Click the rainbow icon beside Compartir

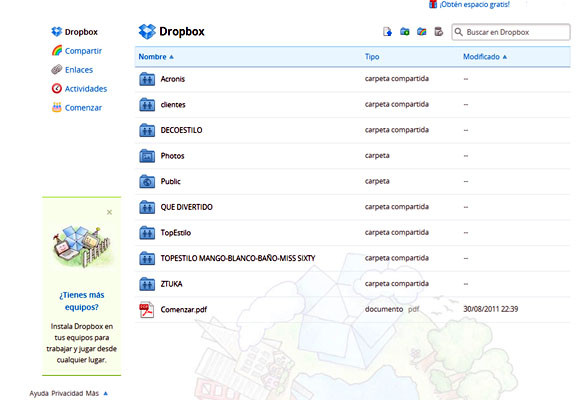pyautogui.click(x=57, y=51)
